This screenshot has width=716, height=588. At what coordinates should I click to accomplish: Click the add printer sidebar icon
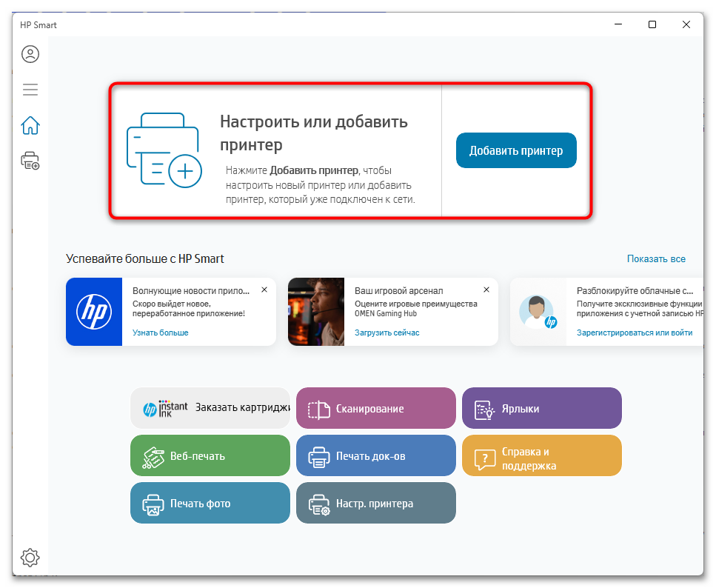point(30,161)
